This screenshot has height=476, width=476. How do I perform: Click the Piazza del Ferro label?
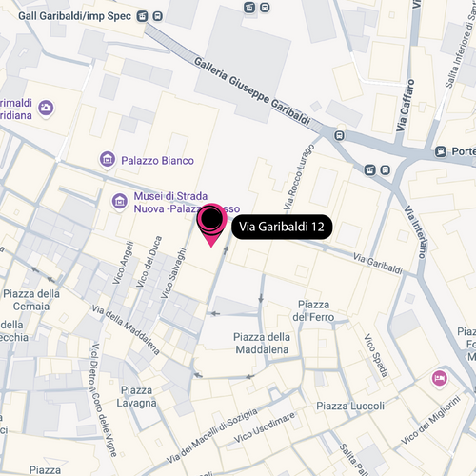pyautogui.click(x=313, y=310)
